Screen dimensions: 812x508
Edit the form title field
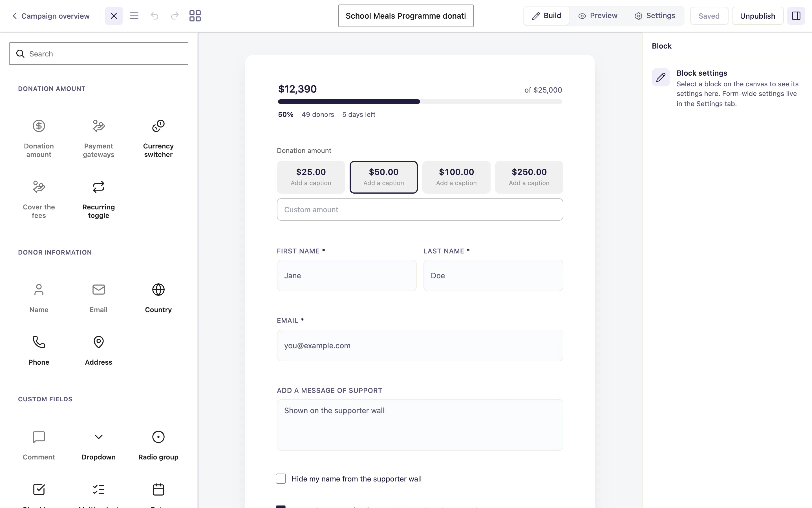[406, 16]
